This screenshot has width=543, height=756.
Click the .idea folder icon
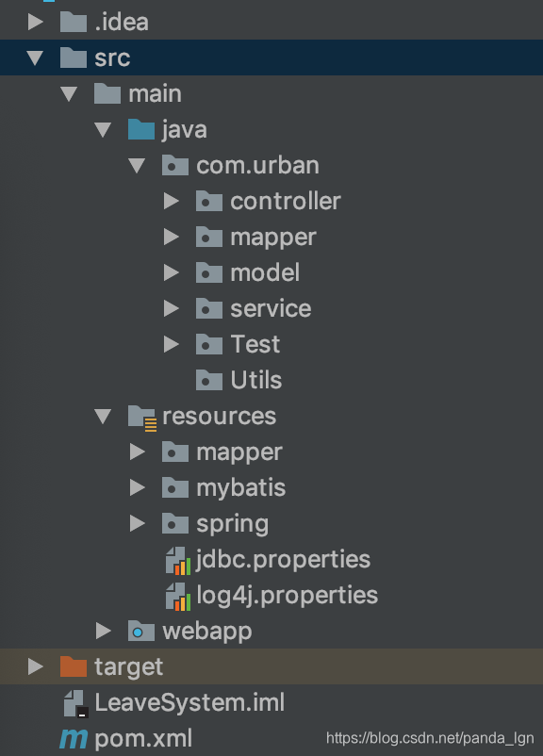tap(74, 23)
